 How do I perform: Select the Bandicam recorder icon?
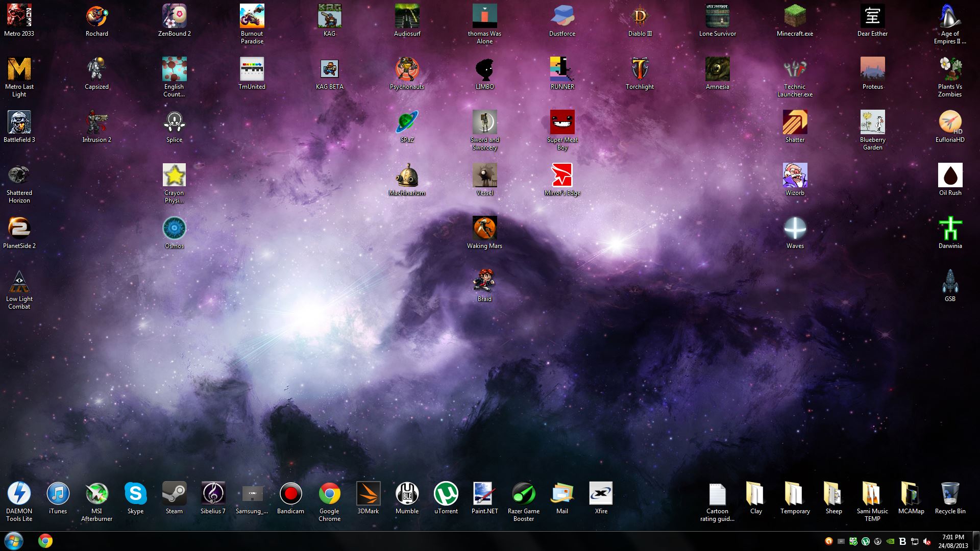click(291, 499)
